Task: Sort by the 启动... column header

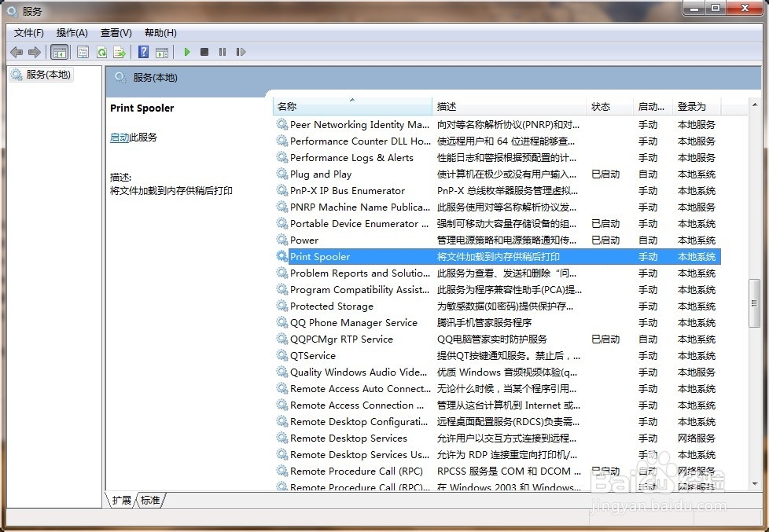Action: pos(653,106)
